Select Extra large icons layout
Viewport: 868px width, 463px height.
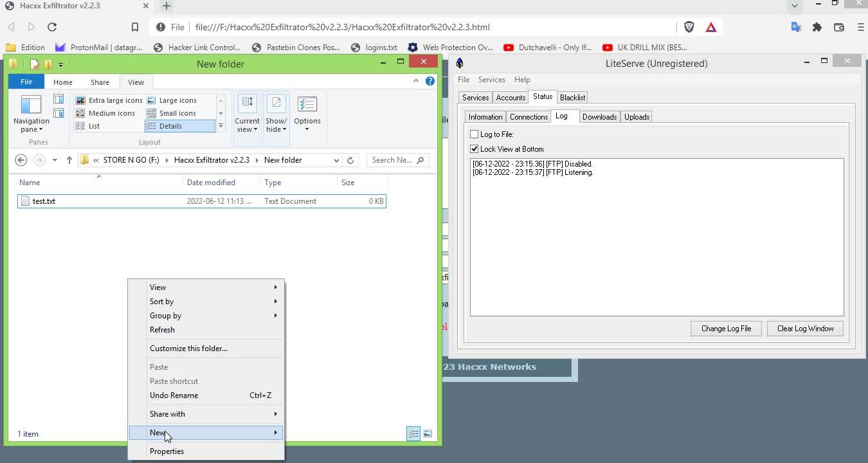tap(109, 100)
